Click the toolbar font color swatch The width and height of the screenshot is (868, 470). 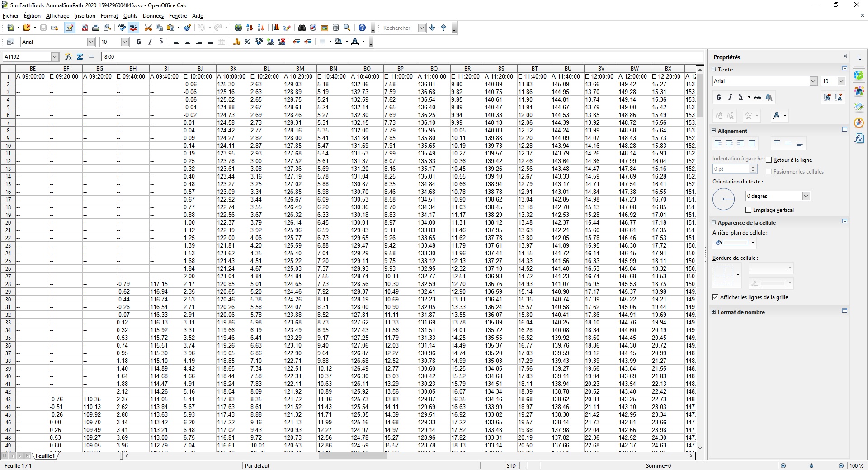[355, 42]
